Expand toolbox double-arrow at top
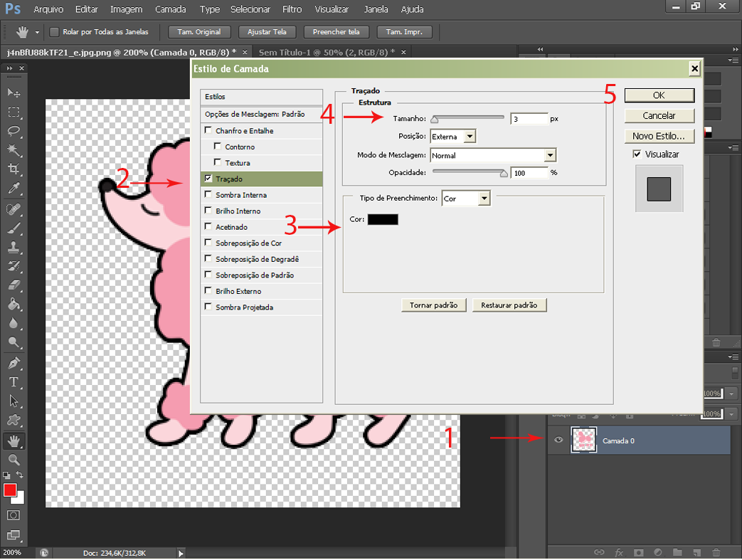This screenshot has height=560, width=742. [9, 68]
